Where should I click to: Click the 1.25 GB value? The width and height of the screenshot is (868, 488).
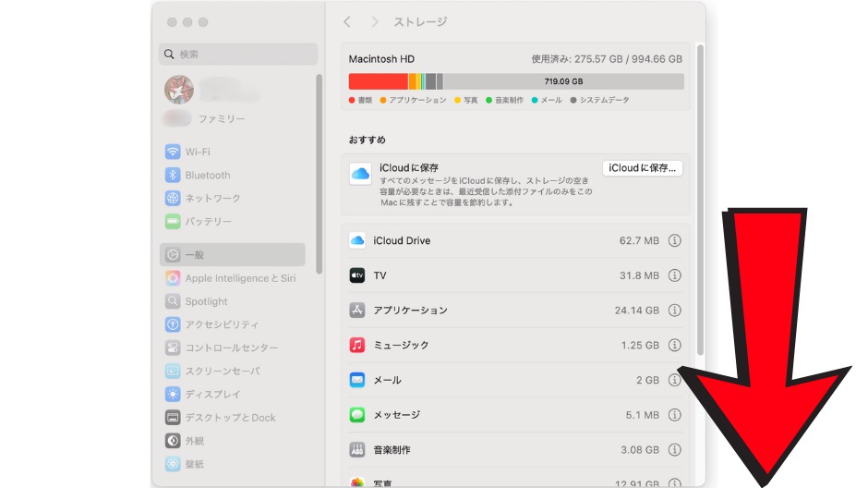[x=640, y=345]
